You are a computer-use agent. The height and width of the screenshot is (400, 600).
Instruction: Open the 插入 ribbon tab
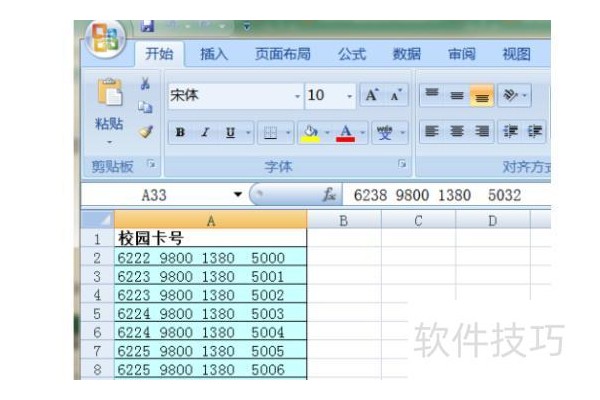pos(214,54)
